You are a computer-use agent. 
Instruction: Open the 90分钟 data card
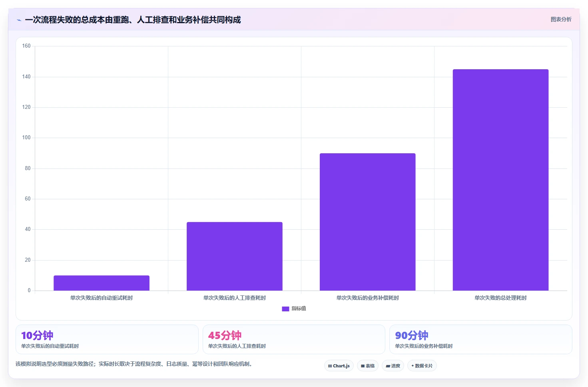481,339
